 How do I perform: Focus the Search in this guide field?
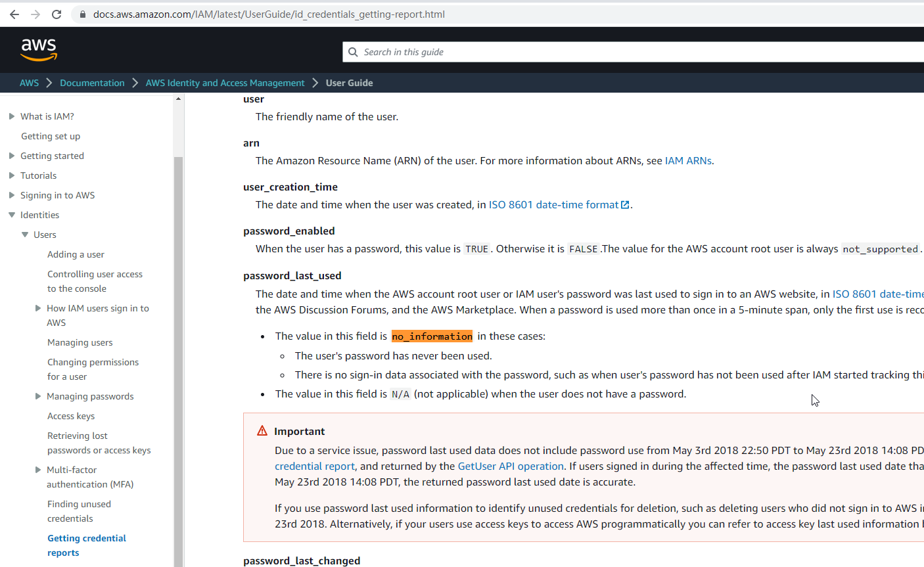[x=633, y=52]
